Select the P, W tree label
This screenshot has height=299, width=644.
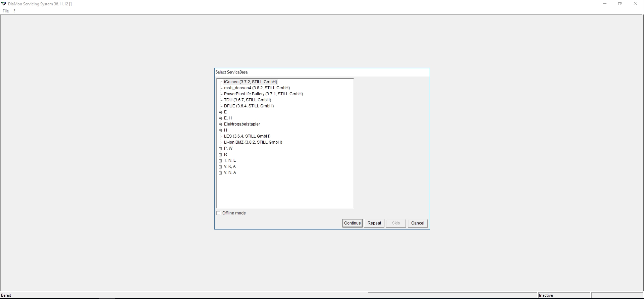tap(228, 148)
